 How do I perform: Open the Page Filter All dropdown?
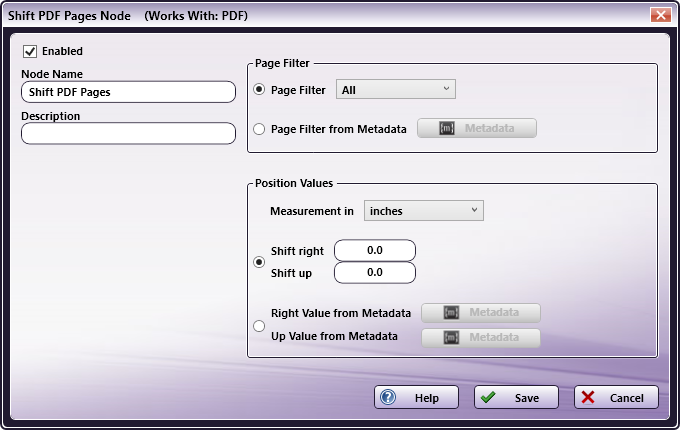coord(396,89)
